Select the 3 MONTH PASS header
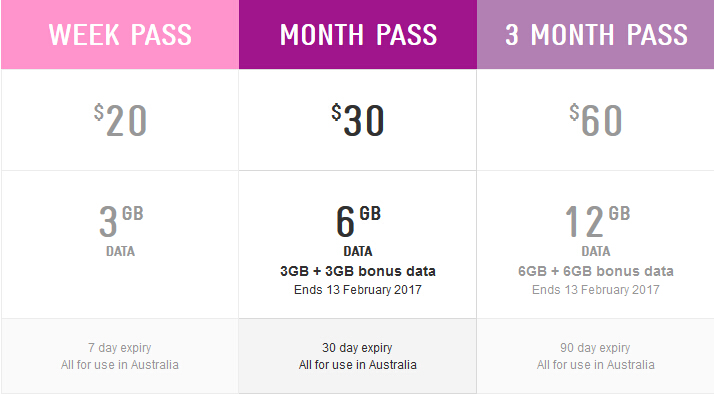 [x=596, y=35]
